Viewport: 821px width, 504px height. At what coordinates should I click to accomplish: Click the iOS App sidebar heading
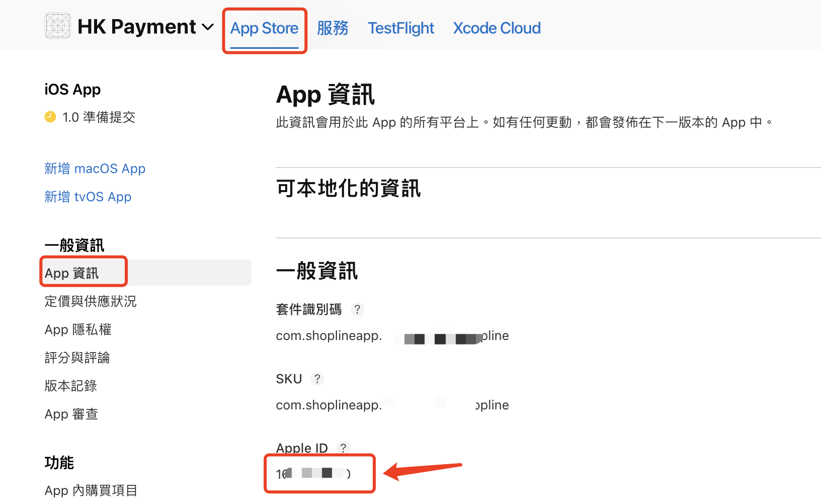click(72, 90)
